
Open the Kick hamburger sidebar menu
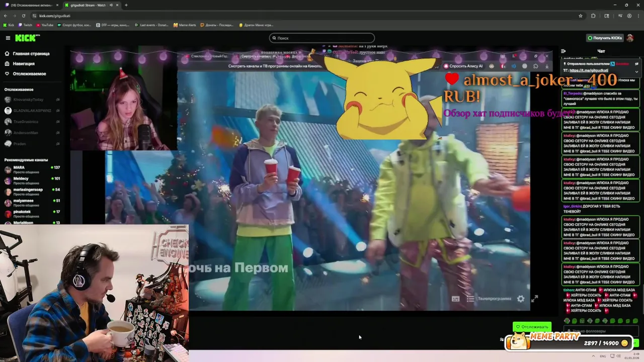pyautogui.click(x=8, y=38)
